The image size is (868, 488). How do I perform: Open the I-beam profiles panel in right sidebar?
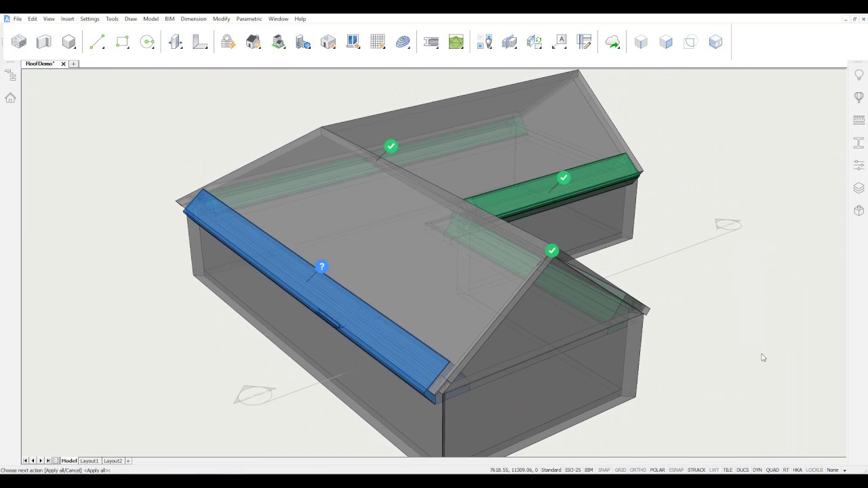click(859, 142)
